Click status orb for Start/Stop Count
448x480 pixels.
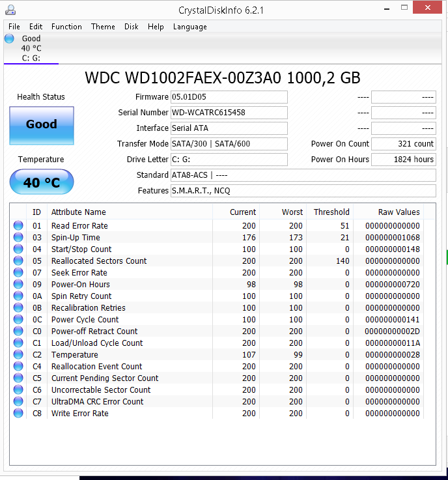pyautogui.click(x=18, y=249)
